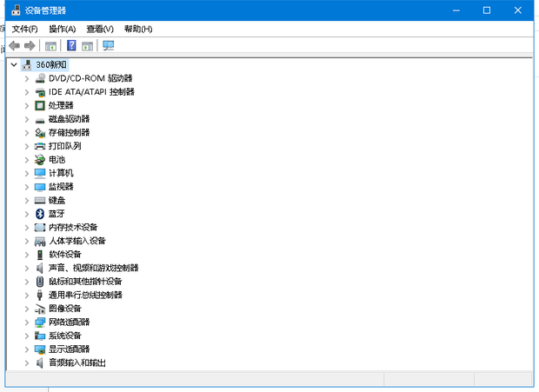Open Help with the question mark icon
Screen dimensions: 539x392
point(71,45)
